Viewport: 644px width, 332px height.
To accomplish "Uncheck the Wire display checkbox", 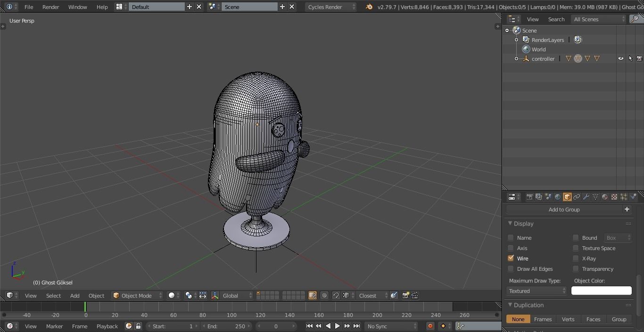I will (511, 259).
